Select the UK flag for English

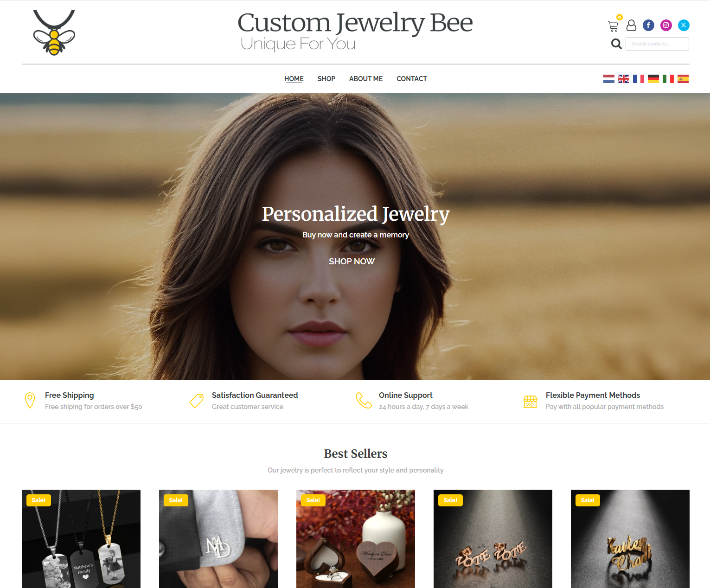pyautogui.click(x=624, y=79)
